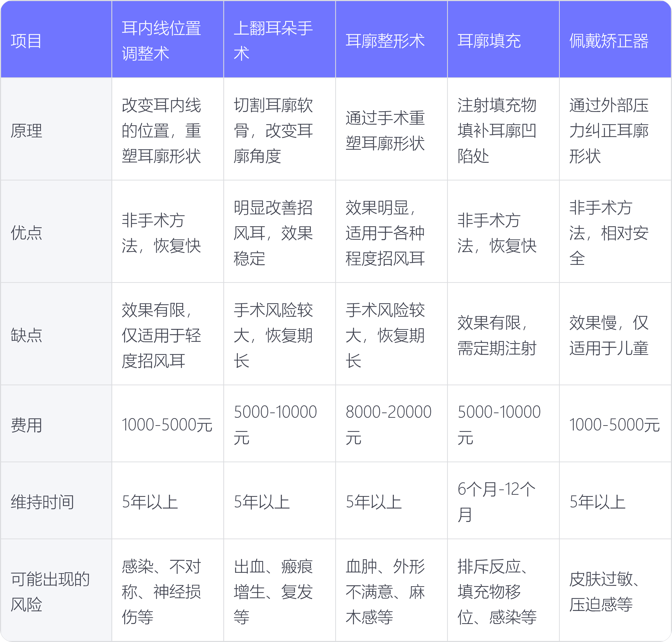Click cell 效果慢，仅适用于儿童
This screenshot has height=642, width=672.
615,334
